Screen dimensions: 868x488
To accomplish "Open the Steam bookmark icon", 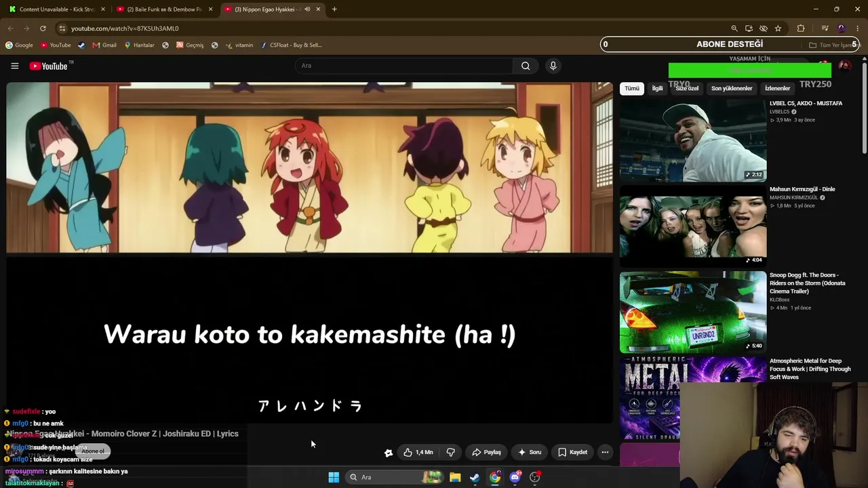I will point(81,45).
